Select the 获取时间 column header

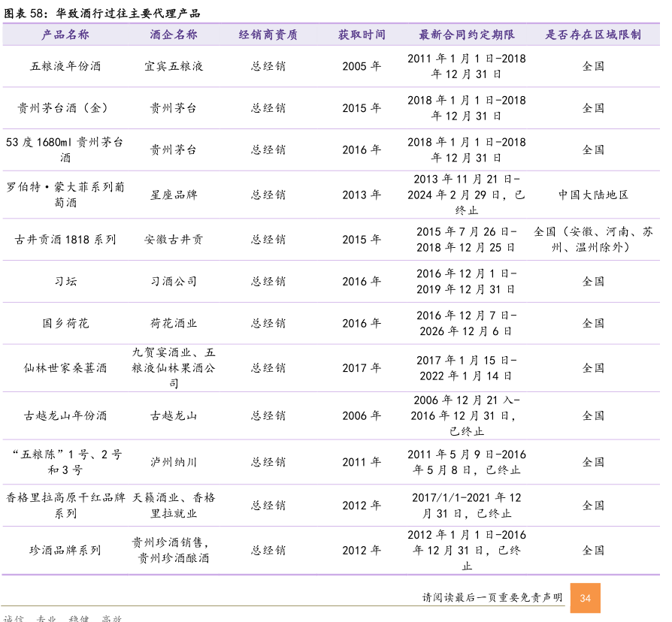coord(362,35)
